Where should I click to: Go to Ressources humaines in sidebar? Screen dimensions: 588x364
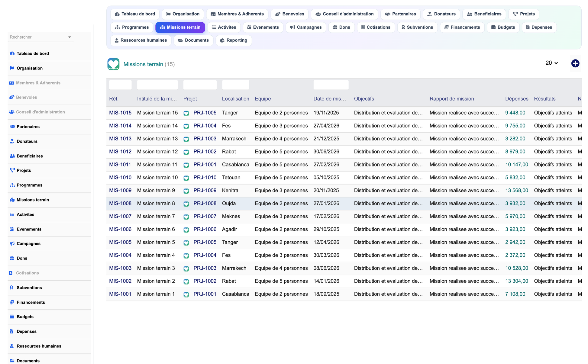pyautogui.click(x=39, y=346)
